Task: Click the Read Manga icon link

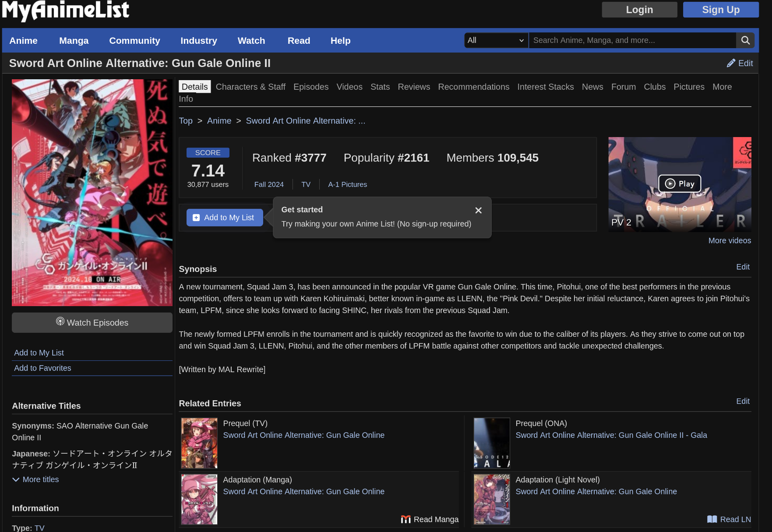Action: [406, 519]
